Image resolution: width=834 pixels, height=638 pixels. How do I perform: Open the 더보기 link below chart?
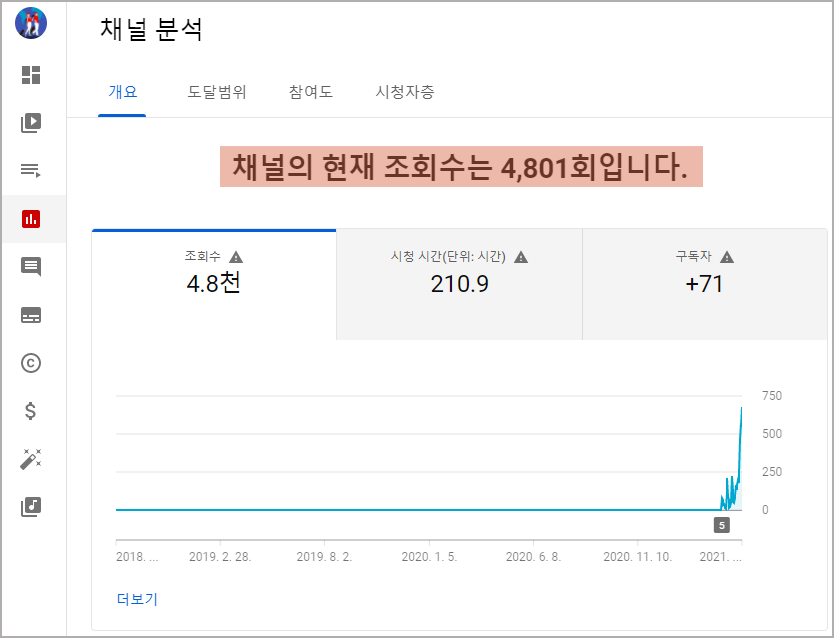137,599
